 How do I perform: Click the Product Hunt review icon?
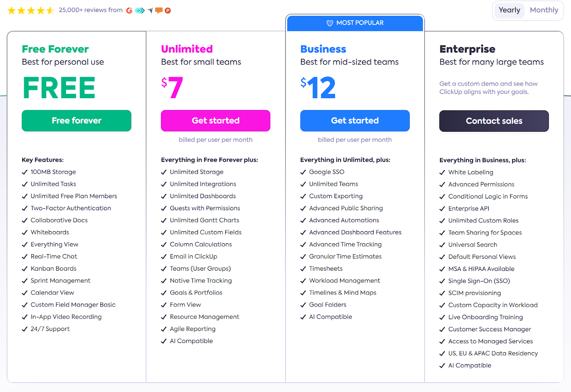[168, 10]
